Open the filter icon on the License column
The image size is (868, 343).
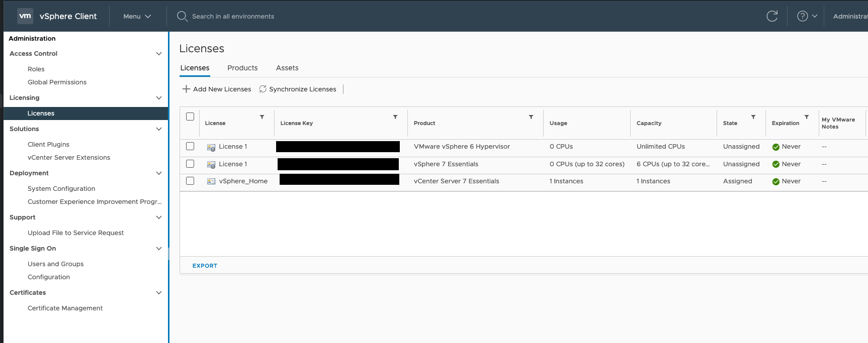(x=262, y=117)
